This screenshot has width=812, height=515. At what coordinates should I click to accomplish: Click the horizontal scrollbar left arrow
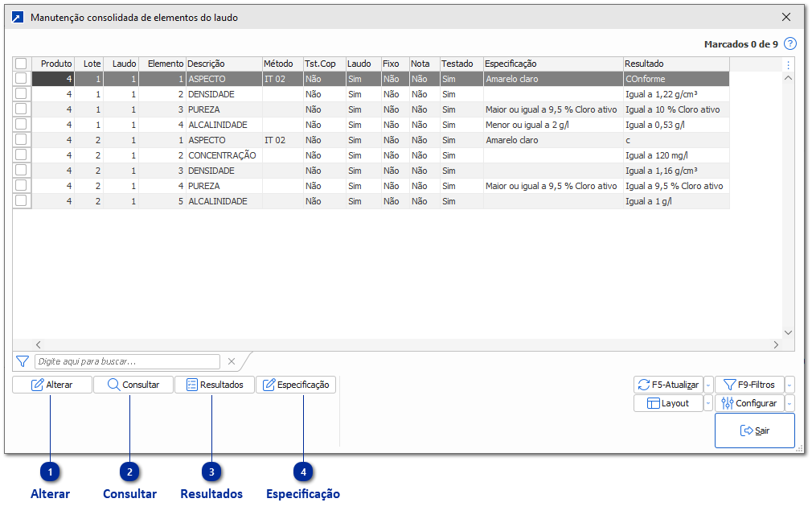click(x=39, y=344)
